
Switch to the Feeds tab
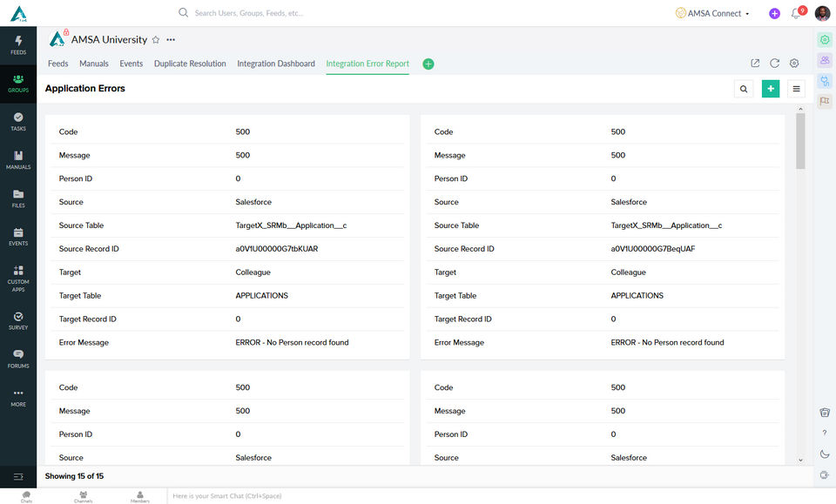click(x=58, y=64)
